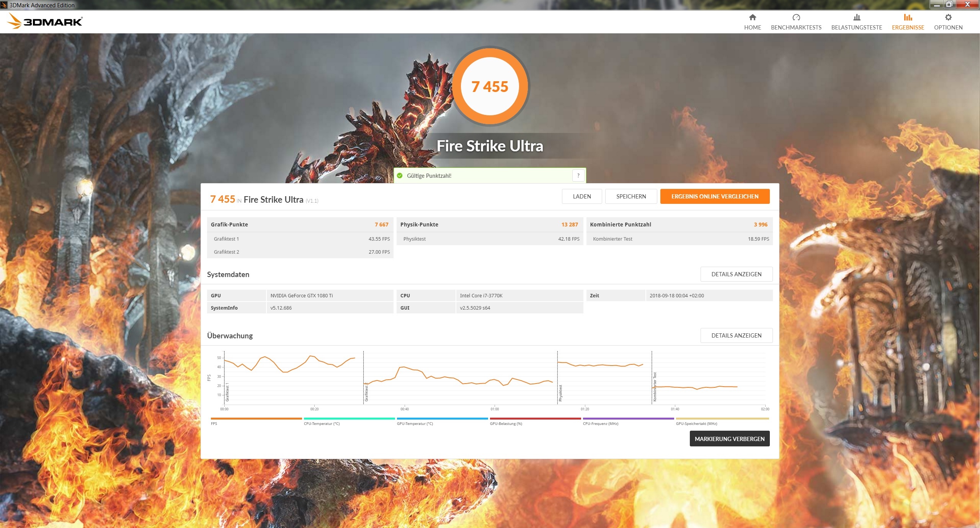Click the LADEN button

pos(581,196)
